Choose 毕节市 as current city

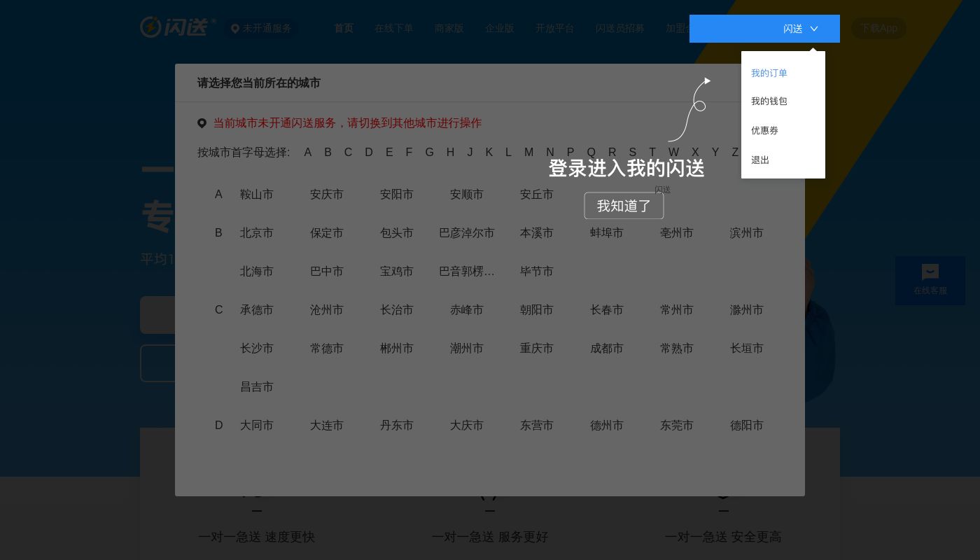pyautogui.click(x=537, y=272)
